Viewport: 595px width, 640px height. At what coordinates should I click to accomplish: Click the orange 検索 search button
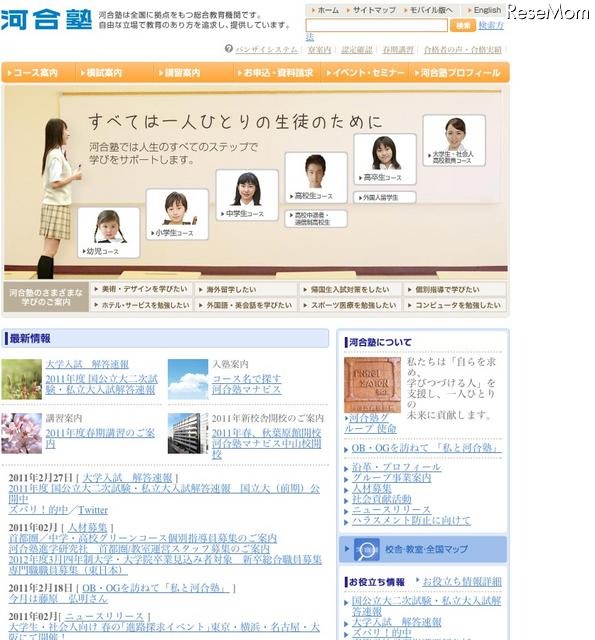click(463, 26)
